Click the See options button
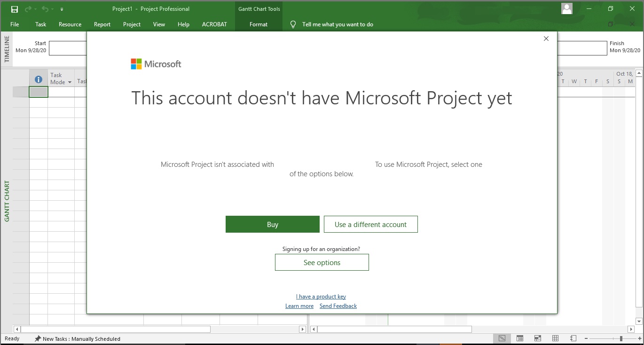The image size is (644, 345). [x=322, y=262]
